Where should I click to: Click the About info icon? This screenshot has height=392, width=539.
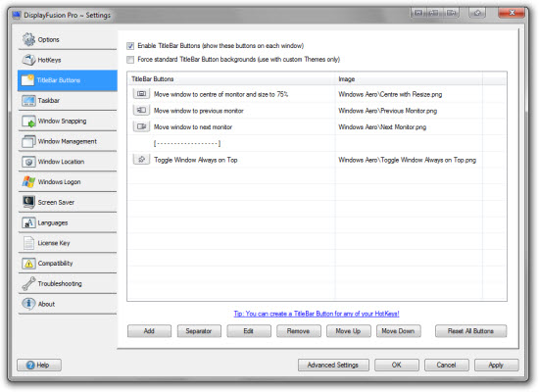point(28,304)
